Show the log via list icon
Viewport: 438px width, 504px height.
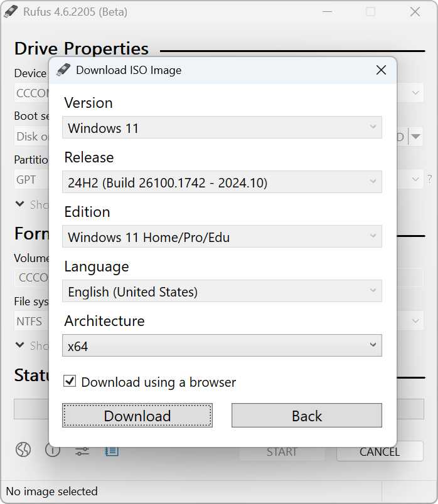pos(112,450)
